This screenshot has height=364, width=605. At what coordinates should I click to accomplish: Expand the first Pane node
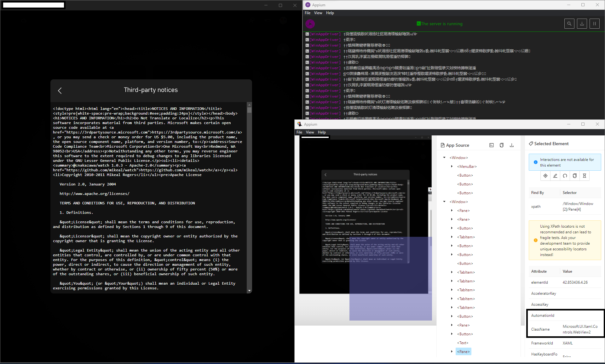(x=452, y=210)
